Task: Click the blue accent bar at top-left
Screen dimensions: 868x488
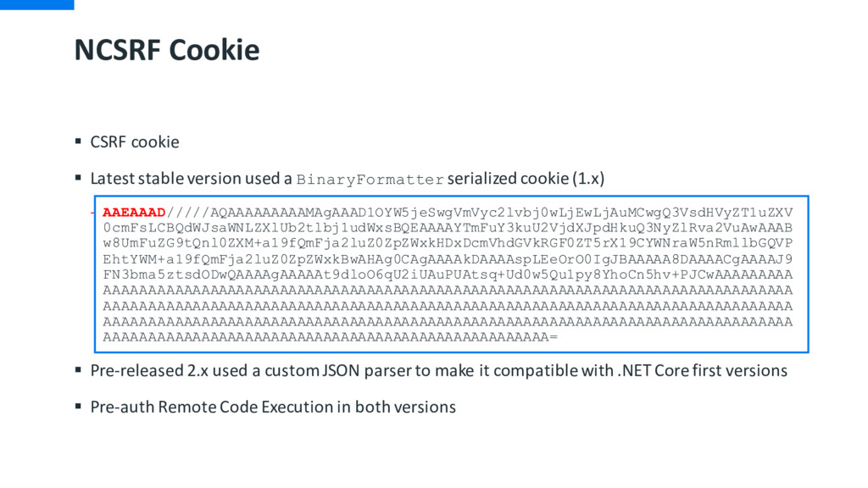Action: [x=36, y=4]
